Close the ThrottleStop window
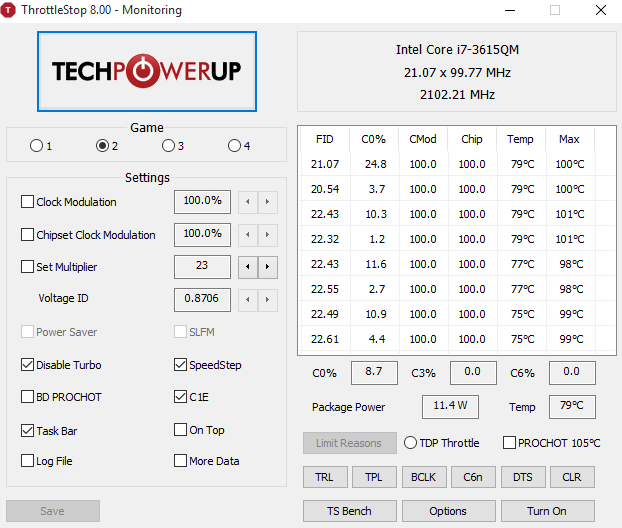The width and height of the screenshot is (622, 528). 601,10
